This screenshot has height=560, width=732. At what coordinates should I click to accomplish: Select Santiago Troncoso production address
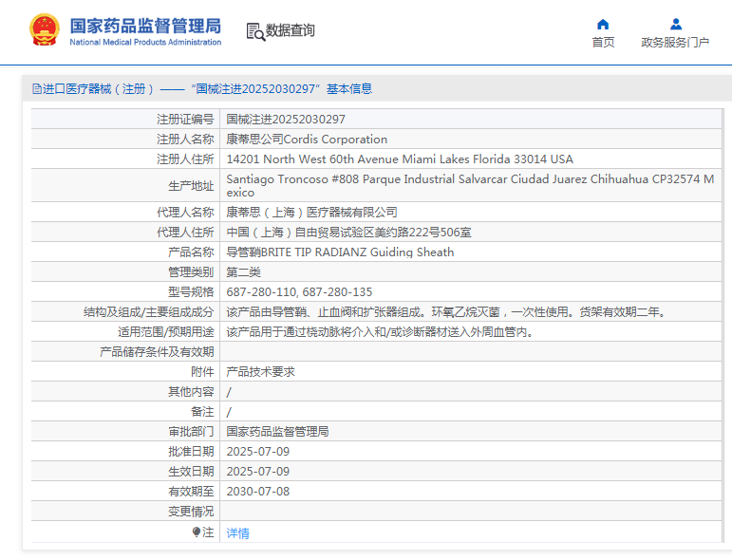(470, 185)
